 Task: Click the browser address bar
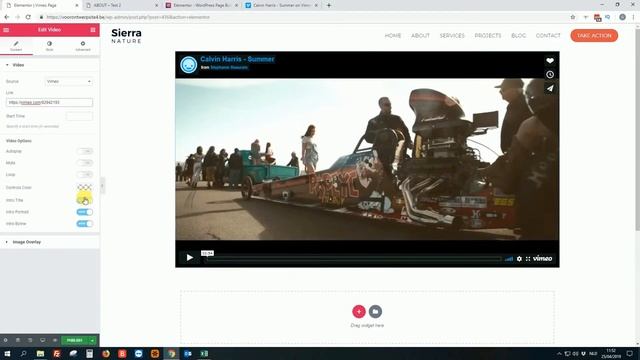(x=302, y=17)
